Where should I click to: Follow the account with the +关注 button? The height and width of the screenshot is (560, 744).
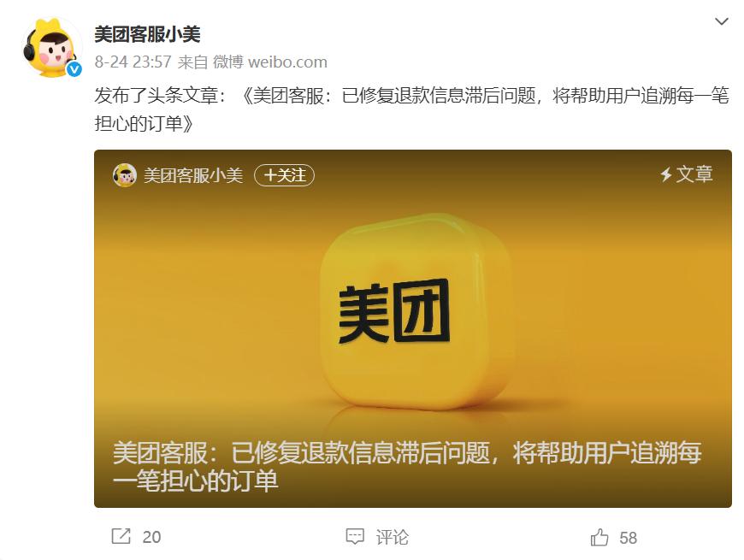click(284, 175)
